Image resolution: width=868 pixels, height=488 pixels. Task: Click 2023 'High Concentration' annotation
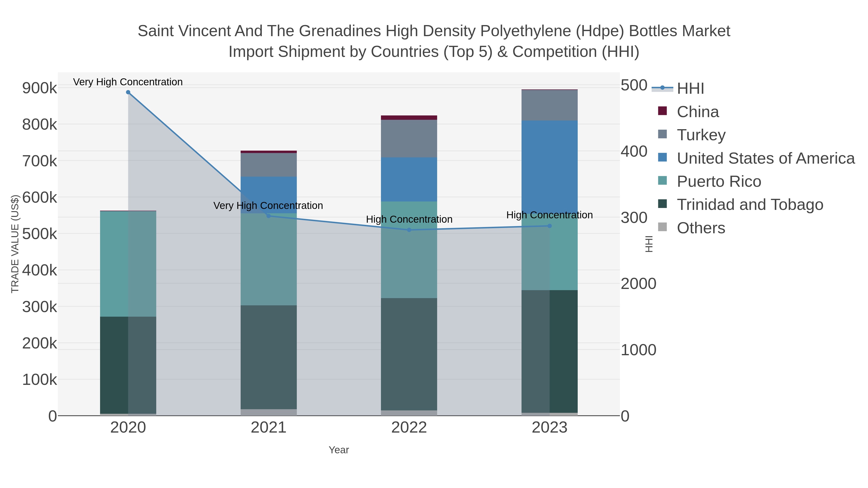pos(549,215)
